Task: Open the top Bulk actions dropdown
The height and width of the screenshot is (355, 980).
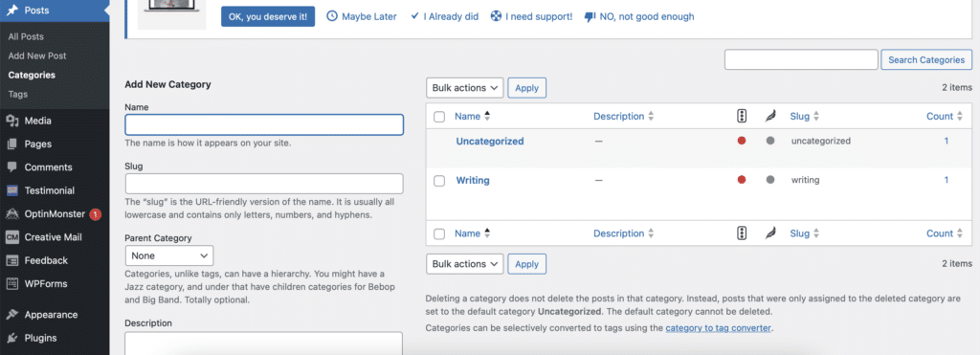Action: tap(464, 88)
